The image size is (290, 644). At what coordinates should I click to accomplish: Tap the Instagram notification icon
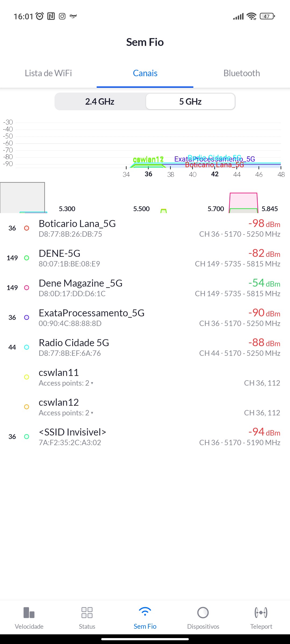point(62,16)
